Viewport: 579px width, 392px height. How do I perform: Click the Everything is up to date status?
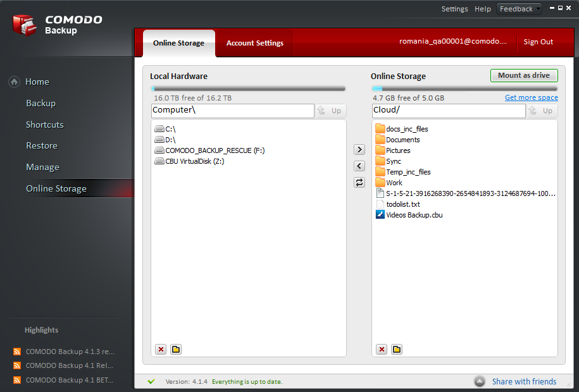(247, 382)
